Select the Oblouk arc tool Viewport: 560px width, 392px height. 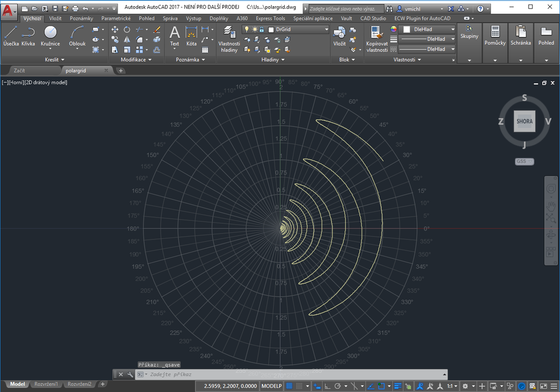click(x=77, y=36)
